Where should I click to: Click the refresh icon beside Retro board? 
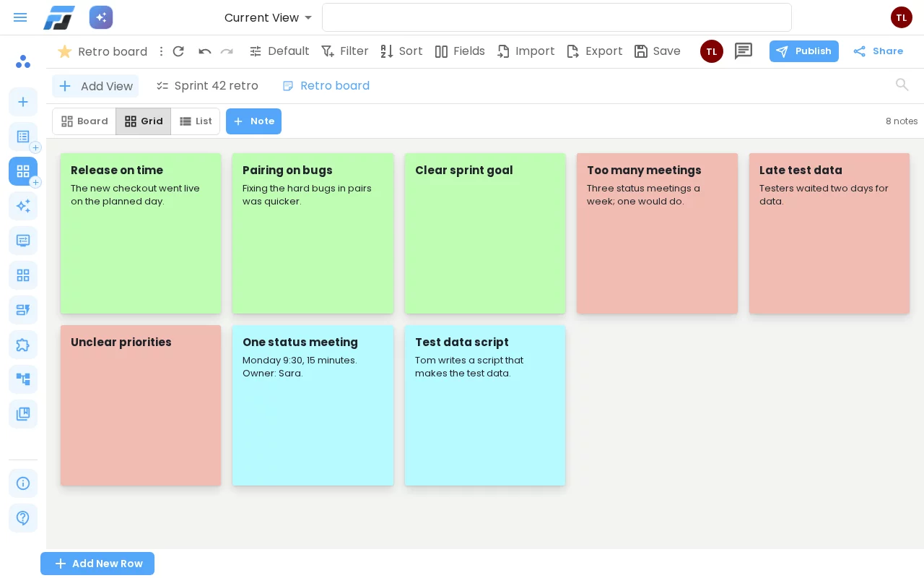[178, 51]
